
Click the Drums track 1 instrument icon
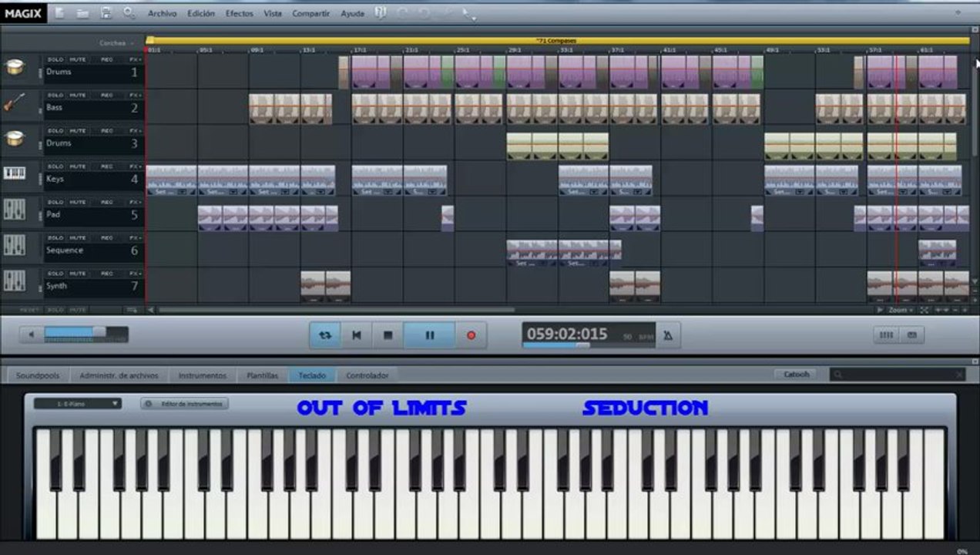coord(15,66)
